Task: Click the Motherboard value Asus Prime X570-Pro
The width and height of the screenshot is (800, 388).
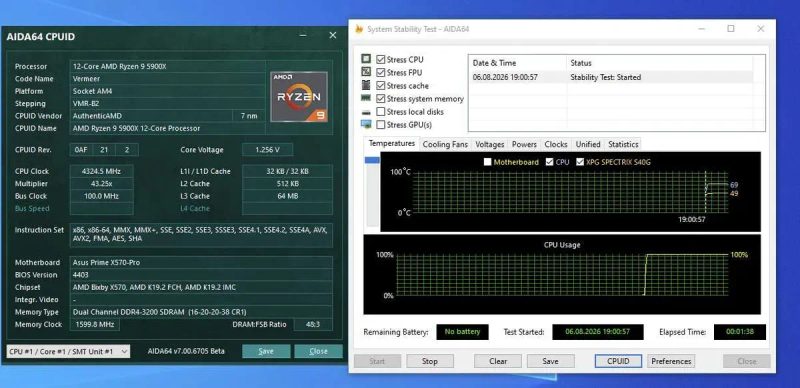Action: point(201,262)
